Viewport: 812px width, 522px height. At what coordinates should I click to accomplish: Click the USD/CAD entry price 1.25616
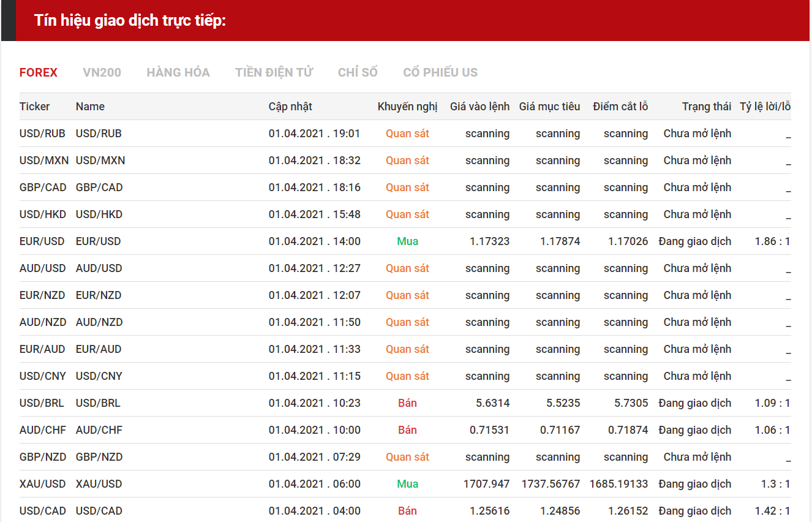pyautogui.click(x=490, y=511)
